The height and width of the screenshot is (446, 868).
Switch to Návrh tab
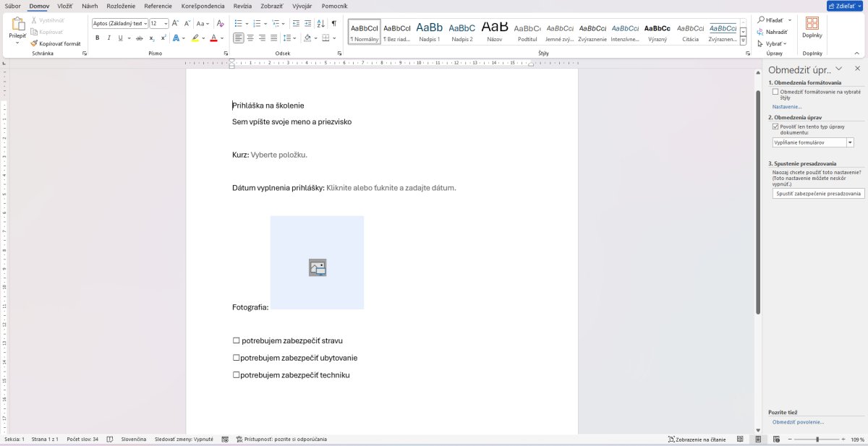click(x=90, y=6)
